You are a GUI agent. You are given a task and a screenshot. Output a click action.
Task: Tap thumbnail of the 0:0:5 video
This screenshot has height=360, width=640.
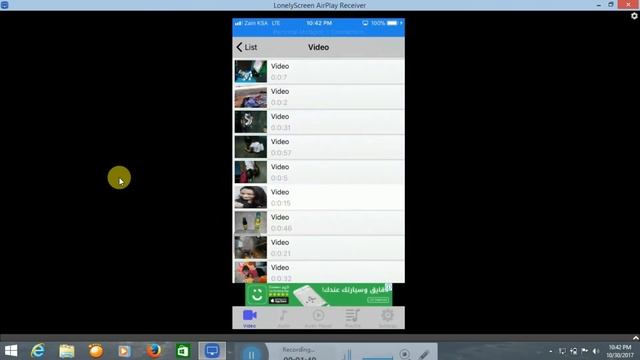(x=251, y=172)
